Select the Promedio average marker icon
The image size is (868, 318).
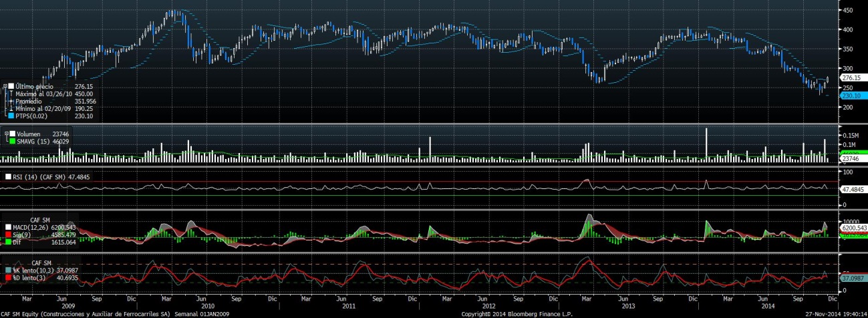click(11, 102)
